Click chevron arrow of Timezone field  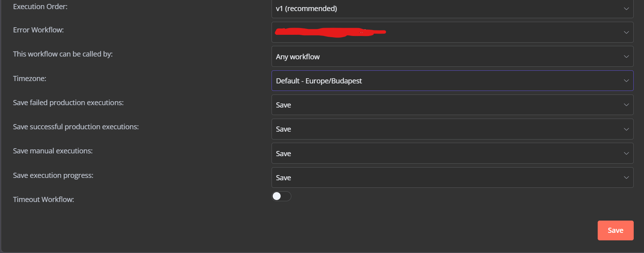click(x=626, y=81)
